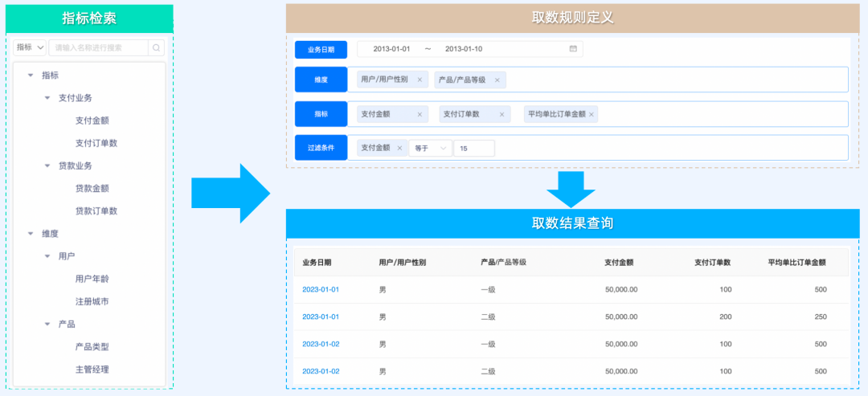The height and width of the screenshot is (396, 868).
Task: Click the 业务日期 blue label button
Action: [x=321, y=49]
